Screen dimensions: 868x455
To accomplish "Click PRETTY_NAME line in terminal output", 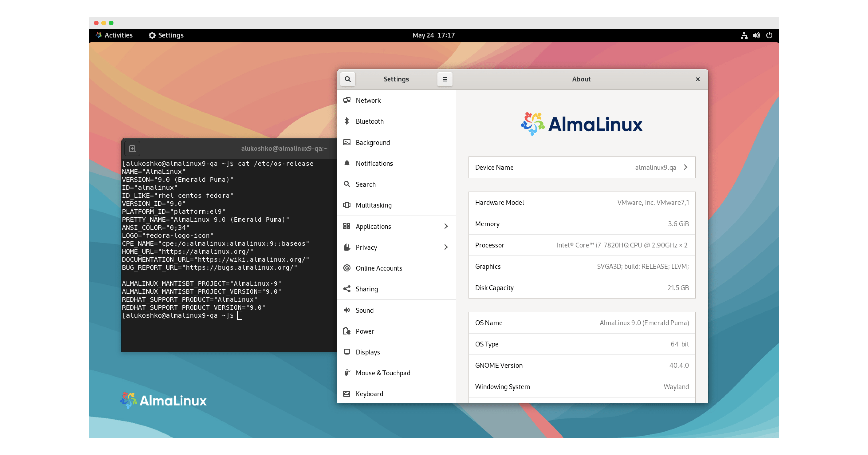I will (206, 220).
